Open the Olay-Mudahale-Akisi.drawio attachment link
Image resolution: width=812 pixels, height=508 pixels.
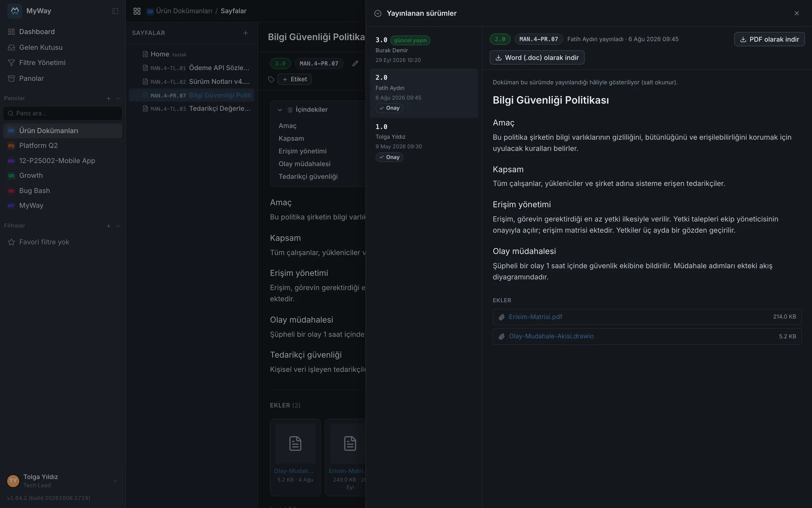click(x=551, y=336)
